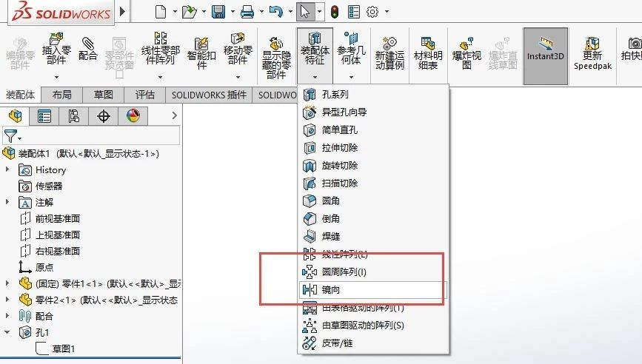This screenshot has width=642, height=364.
Task: Click the 材料明细表 (Bill of Materials) icon
Action: (x=427, y=50)
